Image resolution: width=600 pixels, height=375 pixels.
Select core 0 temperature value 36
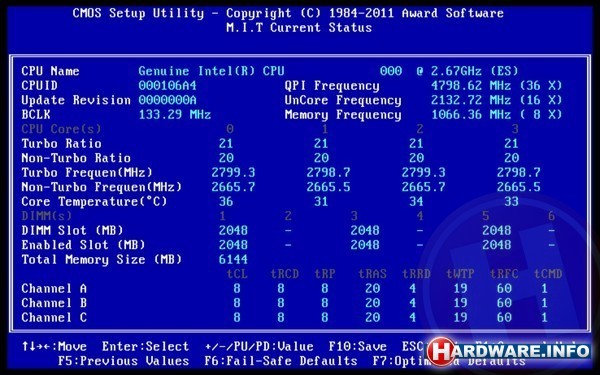226,202
